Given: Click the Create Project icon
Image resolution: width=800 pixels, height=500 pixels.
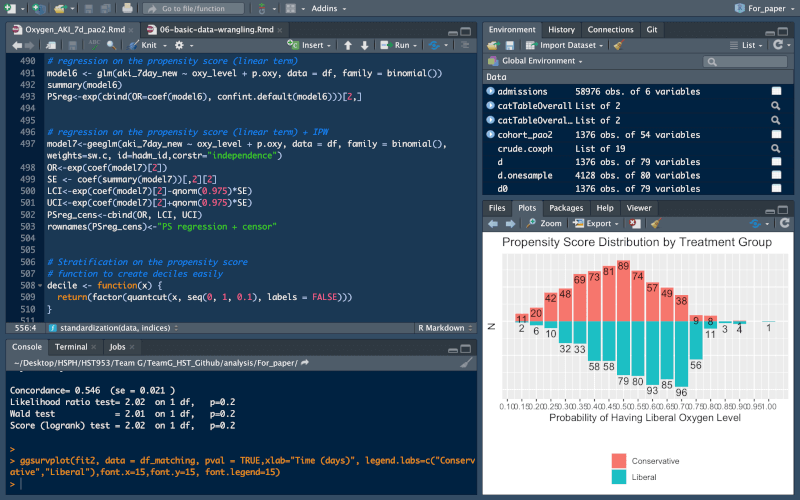Looking at the screenshot, I should [38, 8].
